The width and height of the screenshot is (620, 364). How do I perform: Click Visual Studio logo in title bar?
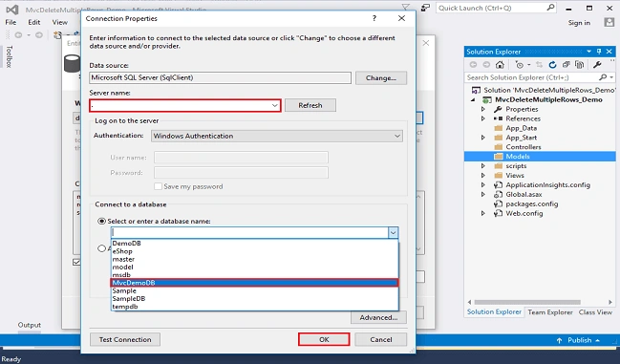pyautogui.click(x=12, y=10)
